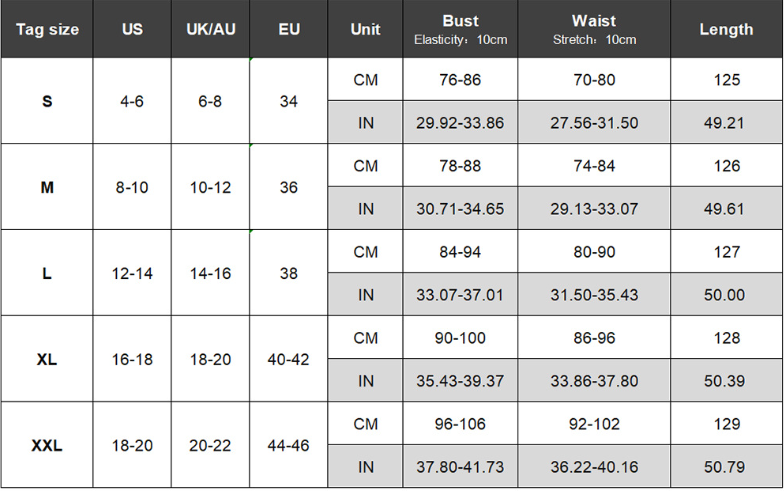Select the Bust header cell

coord(460,29)
